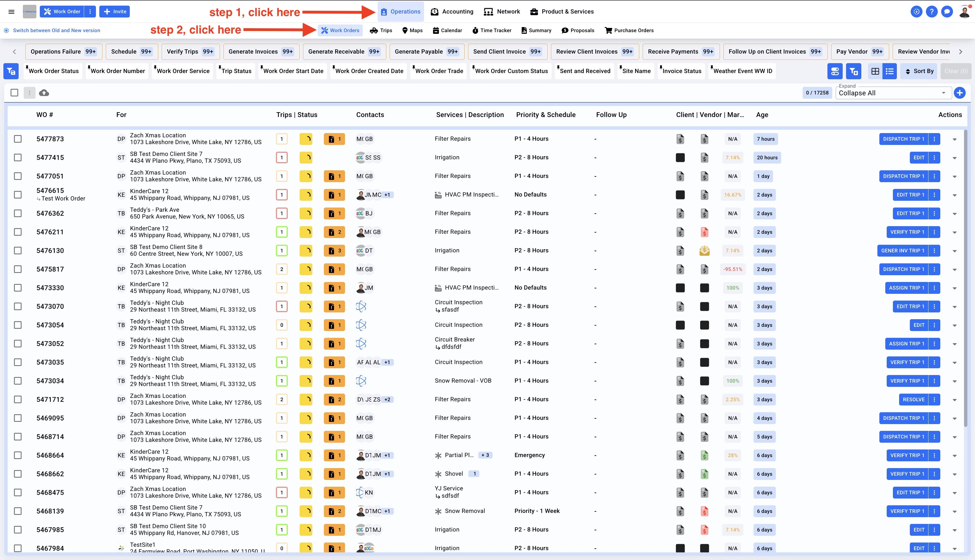The height and width of the screenshot is (560, 975).
Task: Click Switch between Old and New version
Action: click(56, 30)
